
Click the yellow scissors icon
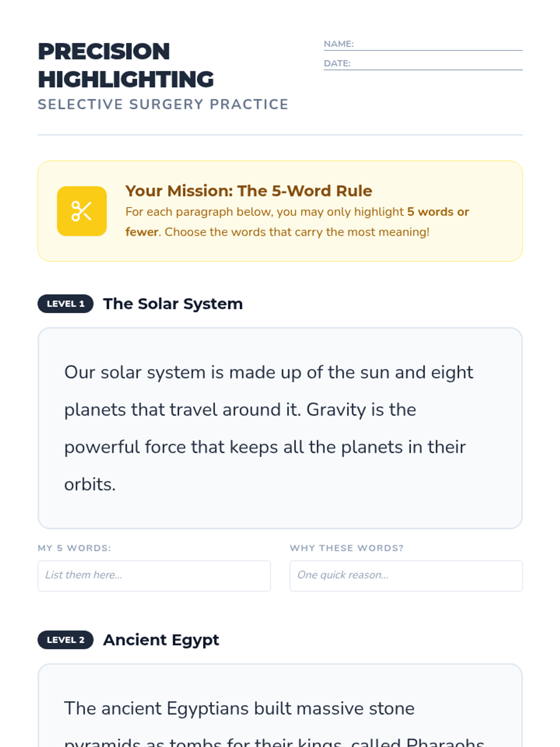coord(82,211)
